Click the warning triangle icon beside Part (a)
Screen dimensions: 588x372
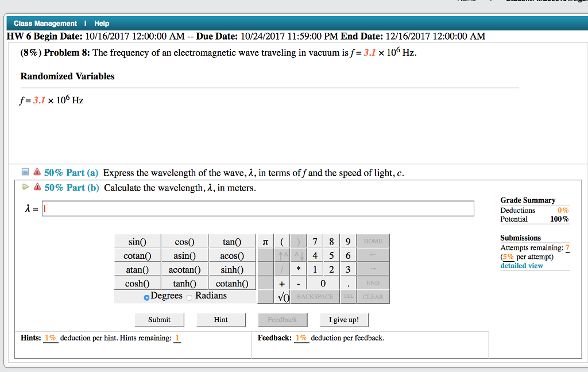37,172
